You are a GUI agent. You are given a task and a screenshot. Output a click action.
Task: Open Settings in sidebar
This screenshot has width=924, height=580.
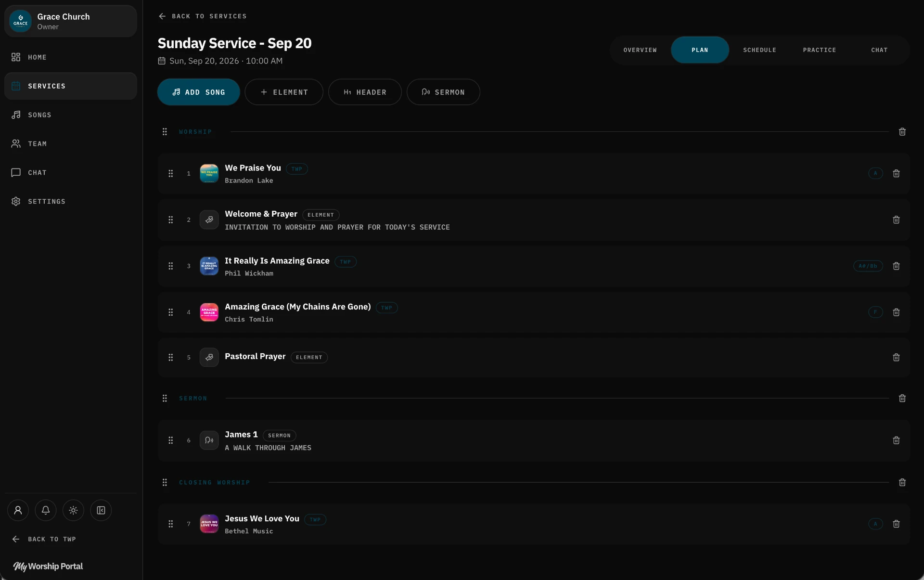71,202
